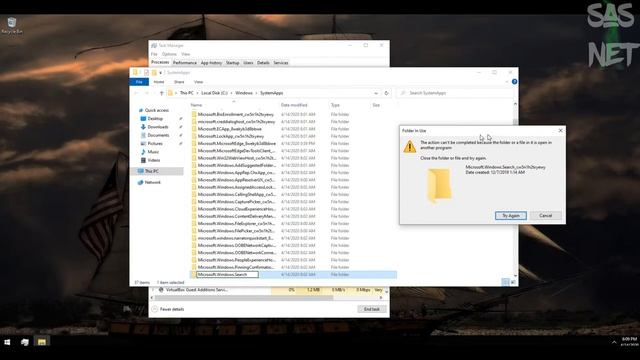This screenshot has height=360, width=640.
Task: Select Microsoft.Windows.FilePicker folder
Action: (236, 231)
